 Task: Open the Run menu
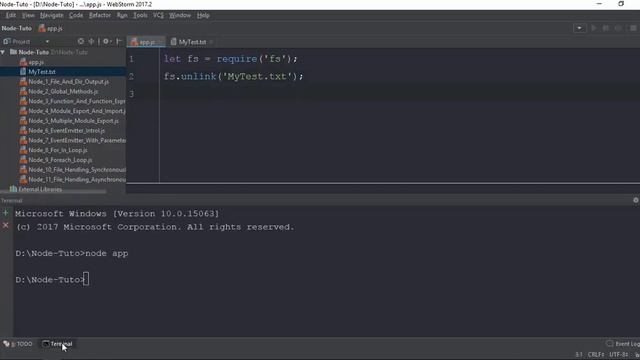[x=122, y=15]
